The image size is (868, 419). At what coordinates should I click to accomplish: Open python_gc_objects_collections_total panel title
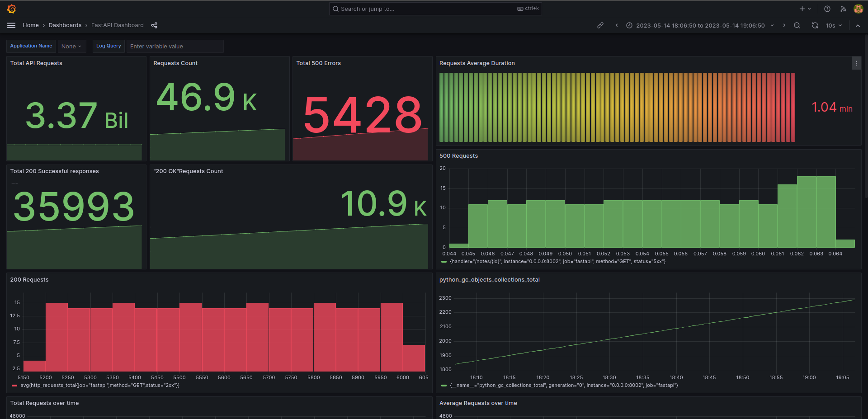490,280
